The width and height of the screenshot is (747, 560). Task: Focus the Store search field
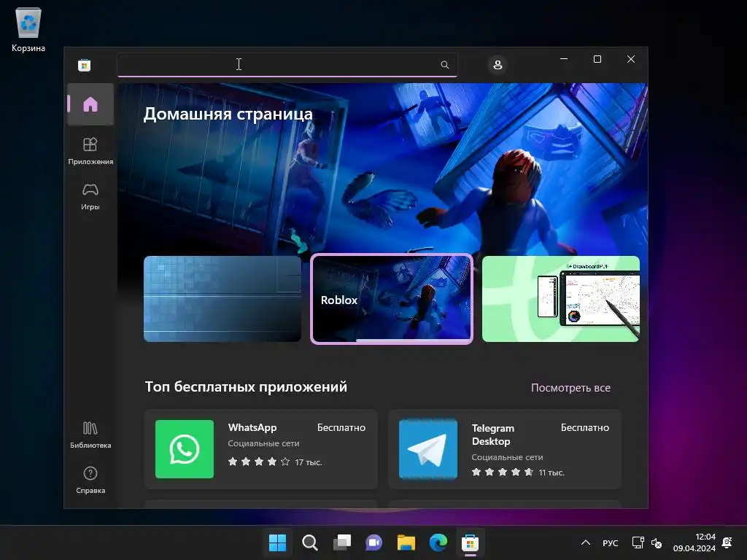click(287, 65)
